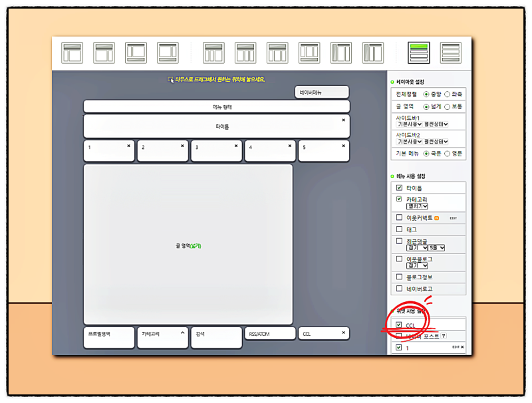Screen dimensions: 532x403
Task: Open help for 네이버 포스트 widget
Action: pos(444,336)
